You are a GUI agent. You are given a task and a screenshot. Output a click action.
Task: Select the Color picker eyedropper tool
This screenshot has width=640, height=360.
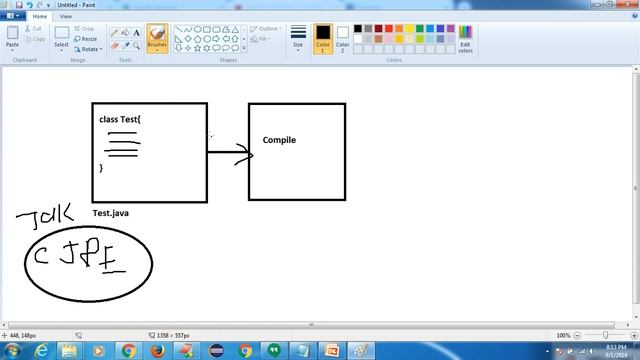click(x=126, y=45)
